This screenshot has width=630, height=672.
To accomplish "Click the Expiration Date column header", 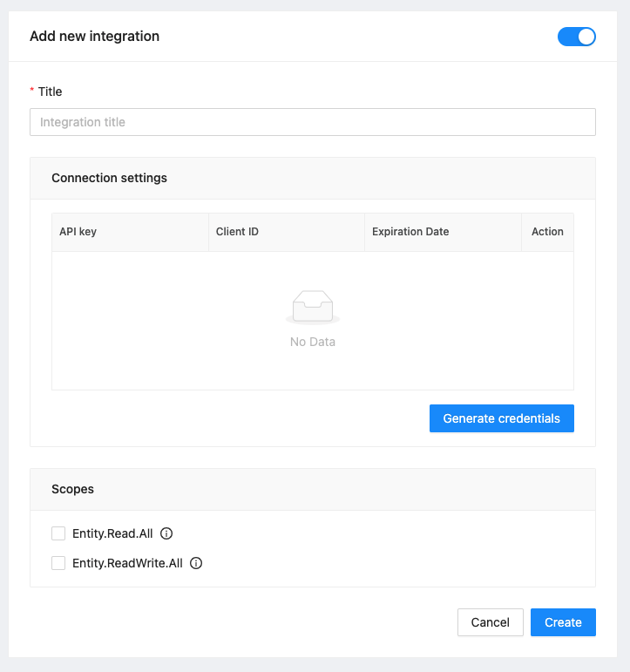I will pos(444,232).
